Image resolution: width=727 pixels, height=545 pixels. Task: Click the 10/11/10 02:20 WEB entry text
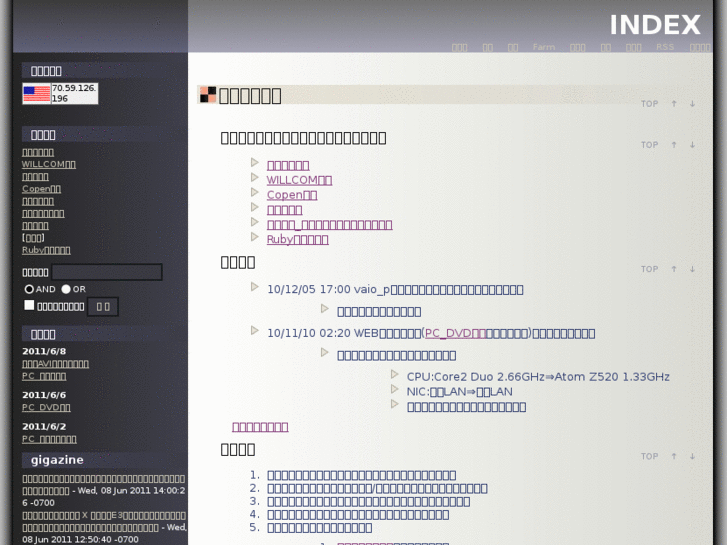coord(431,333)
